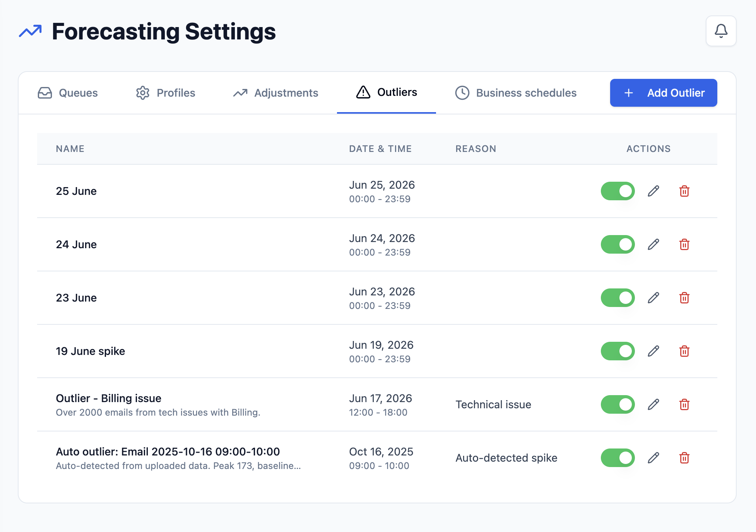
Task: Select the '25 June' outlier name
Action: tap(76, 191)
